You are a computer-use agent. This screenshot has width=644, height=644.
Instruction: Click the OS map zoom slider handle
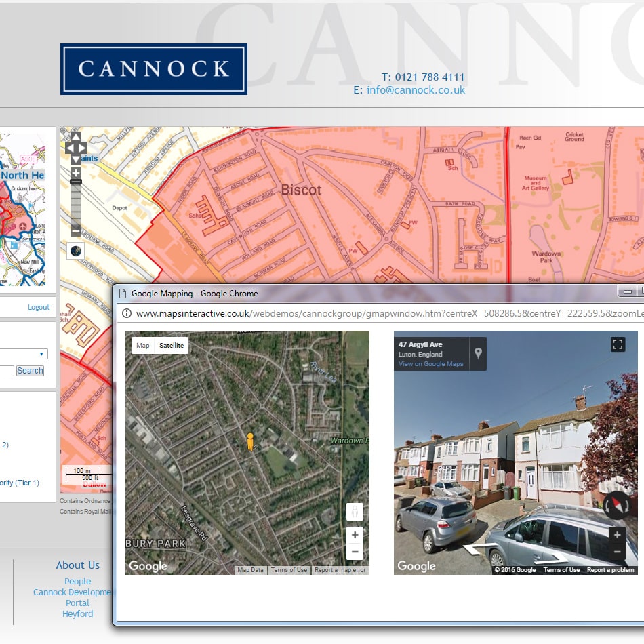coord(76,182)
